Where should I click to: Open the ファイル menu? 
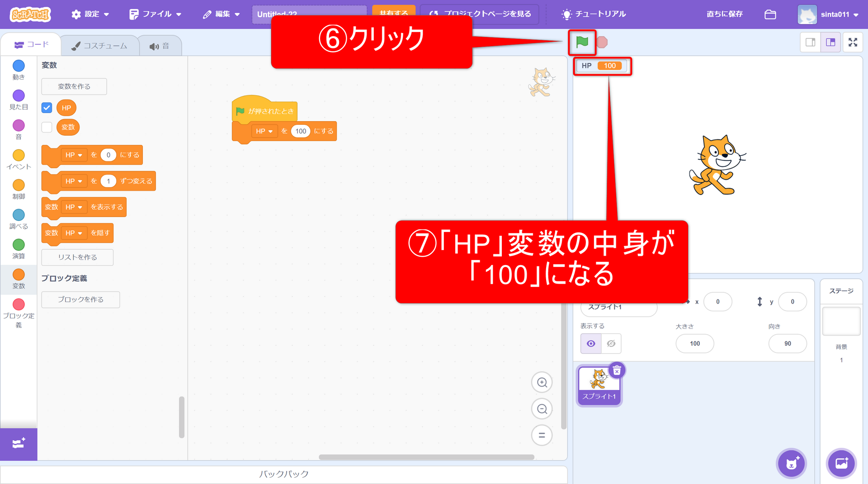[x=155, y=14]
